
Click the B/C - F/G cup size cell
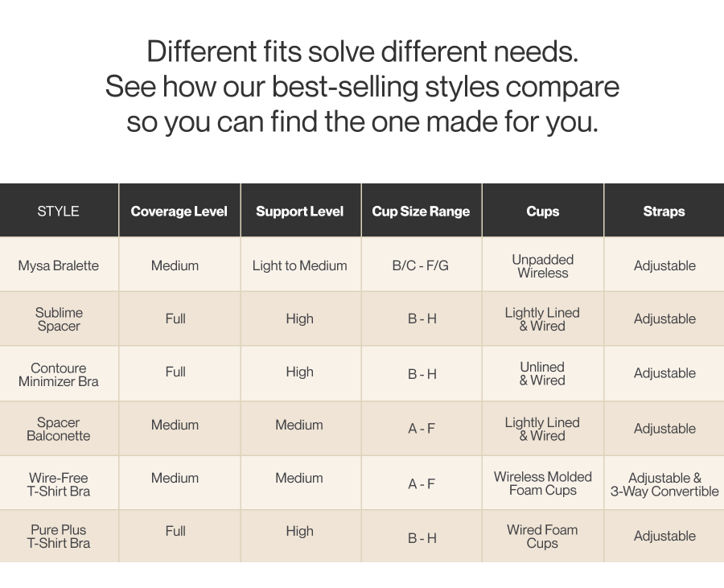point(420,265)
